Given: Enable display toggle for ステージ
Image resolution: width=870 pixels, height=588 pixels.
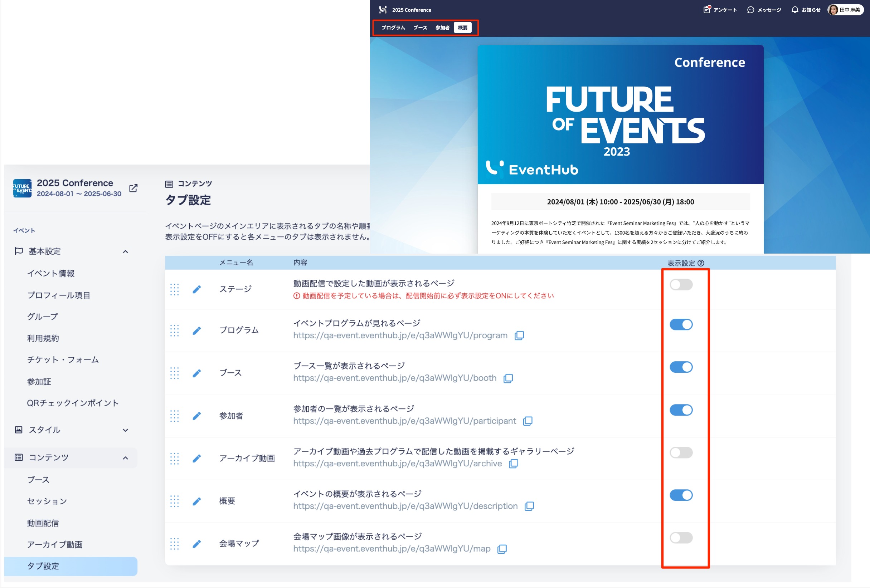Looking at the screenshot, I should [681, 285].
